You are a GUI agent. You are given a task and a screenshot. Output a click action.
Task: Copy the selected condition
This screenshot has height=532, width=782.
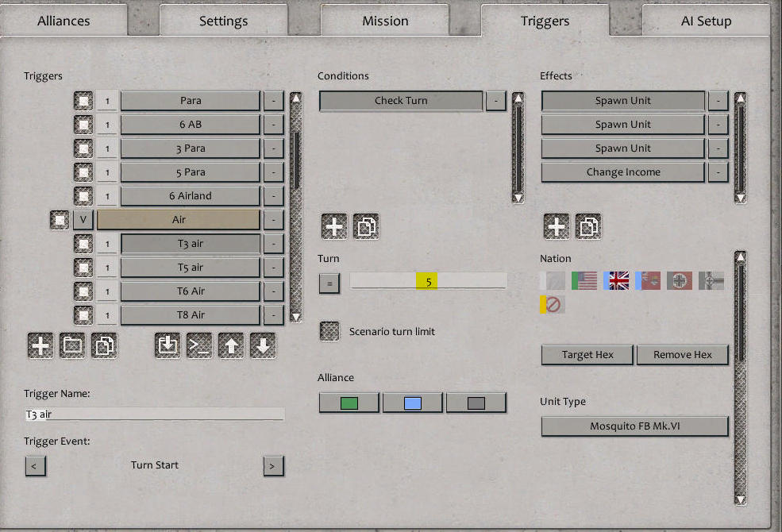[366, 226]
